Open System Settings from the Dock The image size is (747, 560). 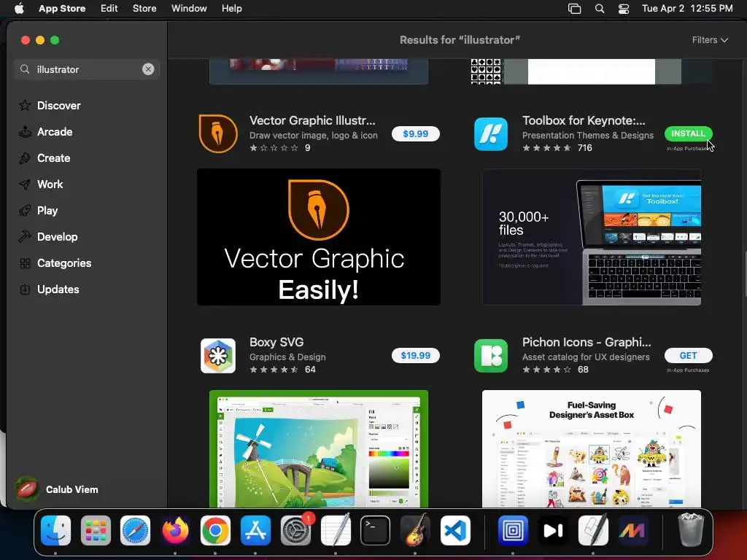point(295,530)
